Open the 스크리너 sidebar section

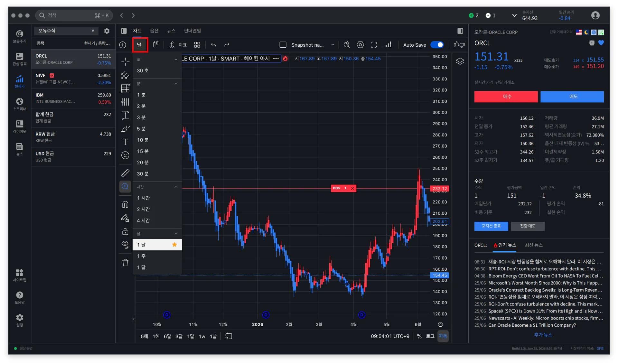20,104
